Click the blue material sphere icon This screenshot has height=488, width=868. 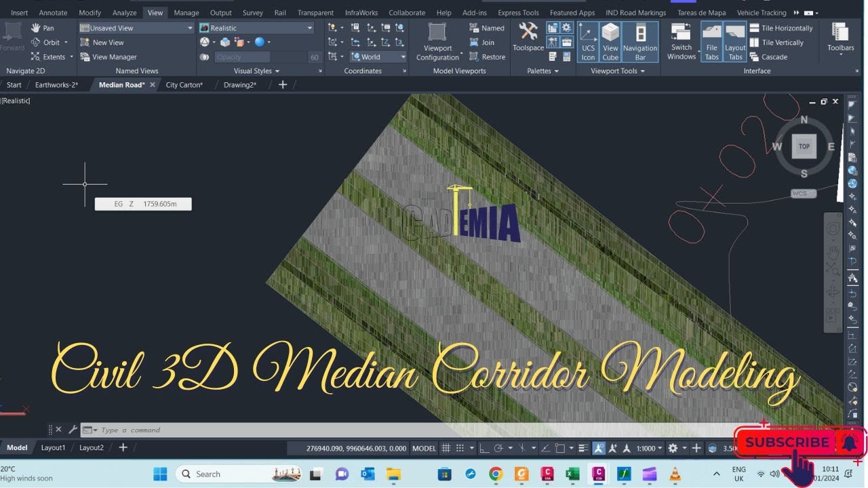(259, 42)
